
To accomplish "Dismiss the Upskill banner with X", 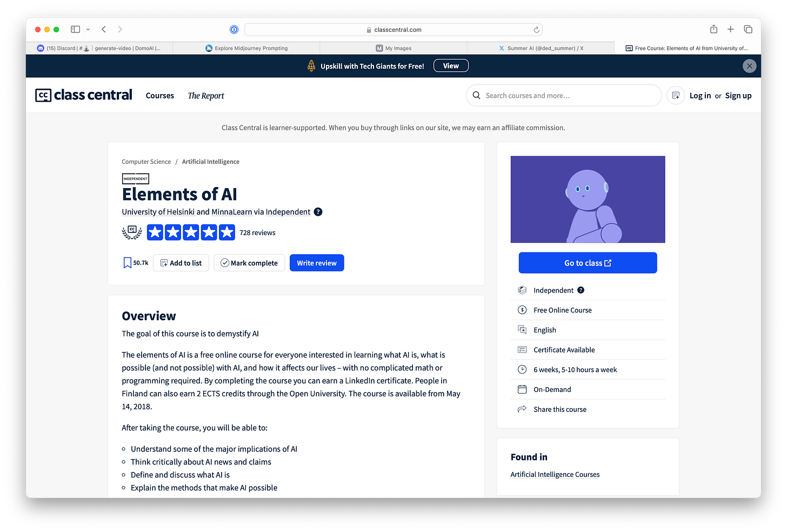I will click(749, 66).
